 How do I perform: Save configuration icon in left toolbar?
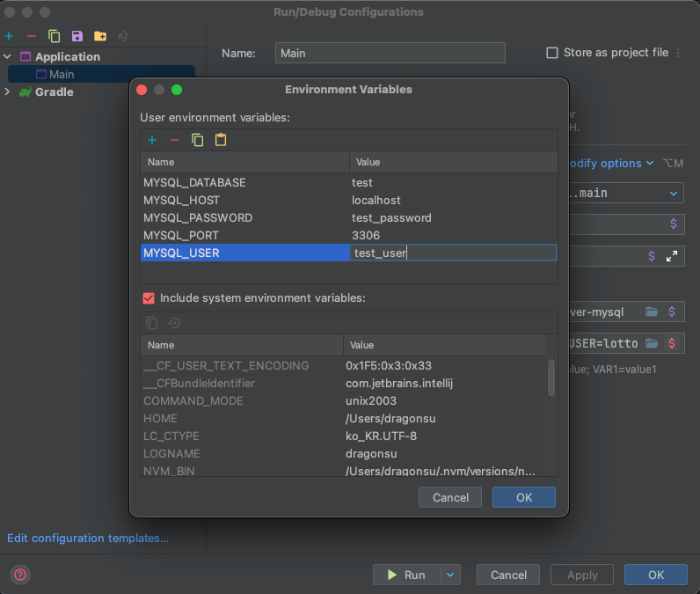click(x=77, y=36)
